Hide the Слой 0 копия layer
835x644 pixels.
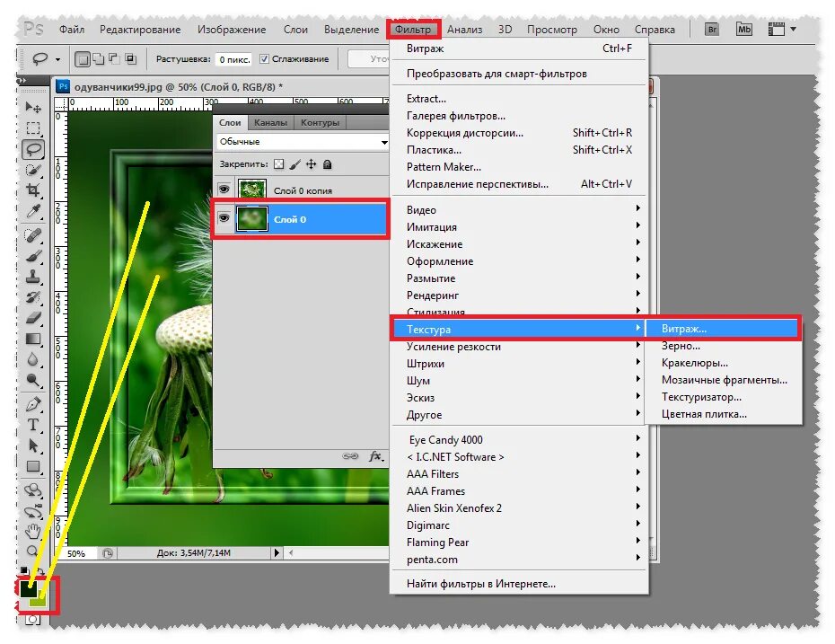224,190
